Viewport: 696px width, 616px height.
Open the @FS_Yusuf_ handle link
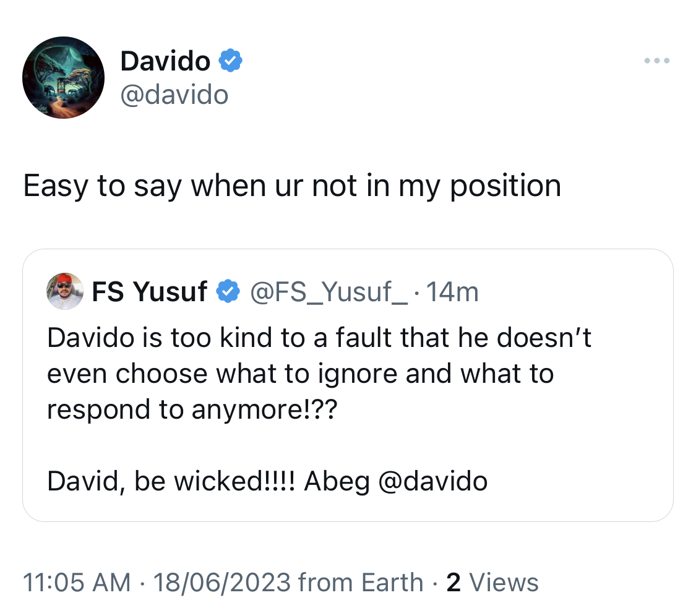[x=329, y=292]
